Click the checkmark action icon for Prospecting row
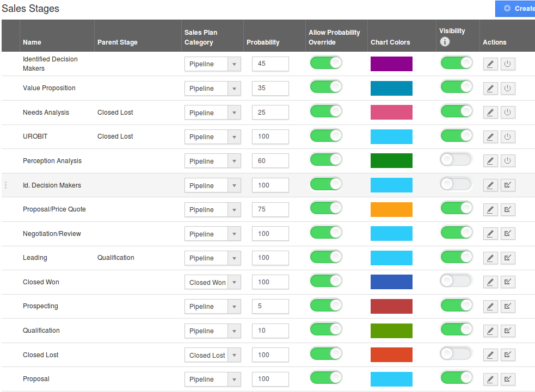This screenshot has width=535, height=392. (508, 306)
